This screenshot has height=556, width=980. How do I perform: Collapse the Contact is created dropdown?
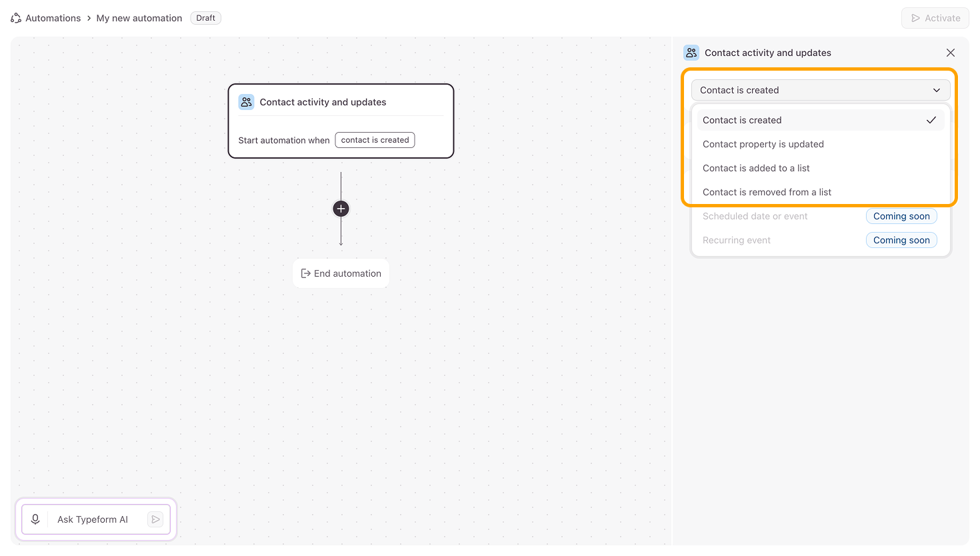tap(821, 90)
